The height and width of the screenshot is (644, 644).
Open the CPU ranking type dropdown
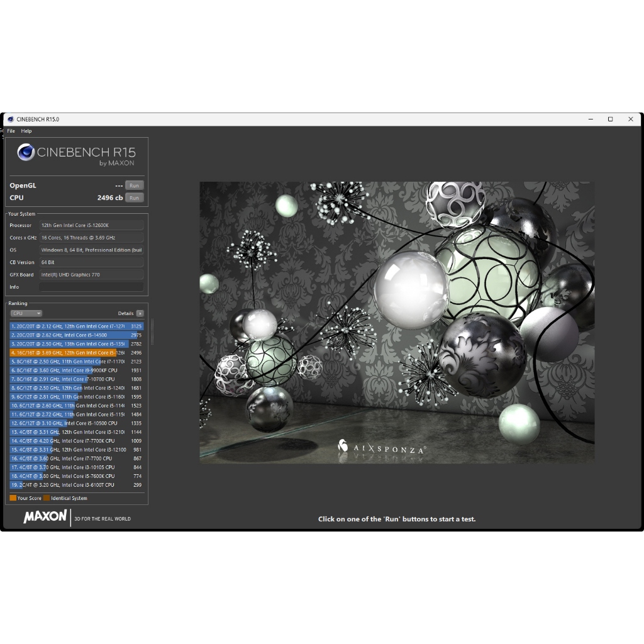(26, 313)
